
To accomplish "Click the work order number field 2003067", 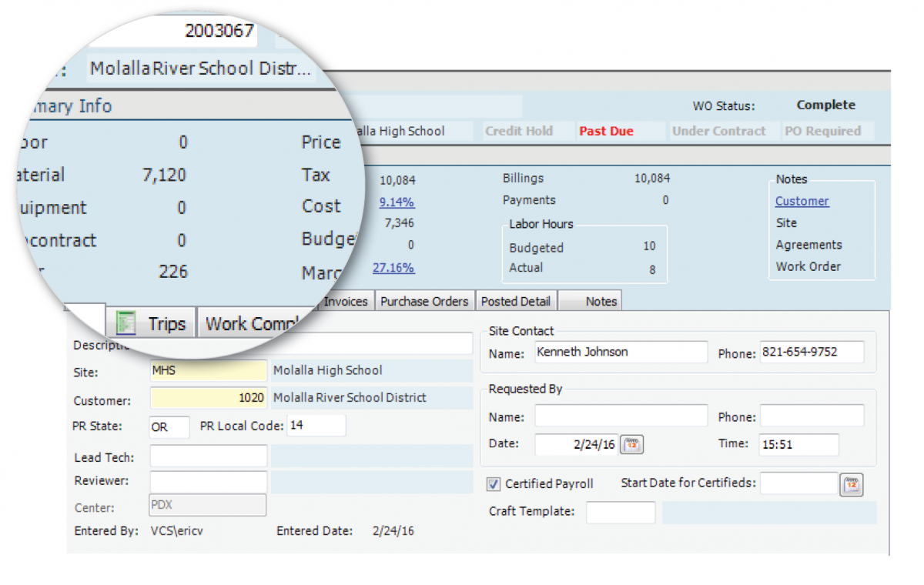I will point(172,32).
